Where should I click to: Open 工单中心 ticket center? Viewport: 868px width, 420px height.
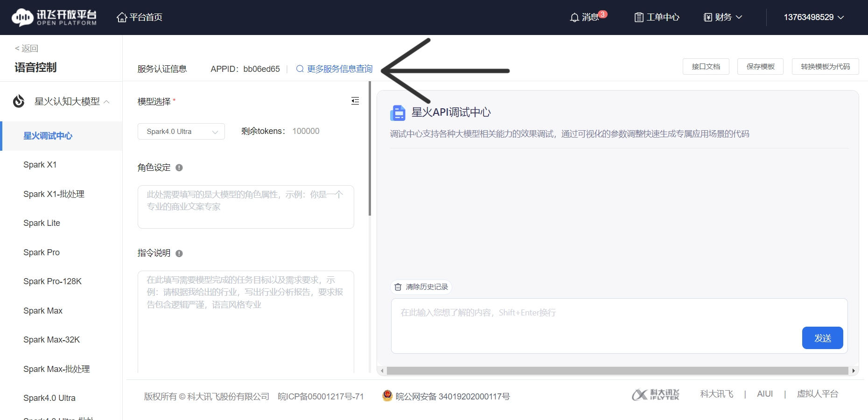(657, 17)
